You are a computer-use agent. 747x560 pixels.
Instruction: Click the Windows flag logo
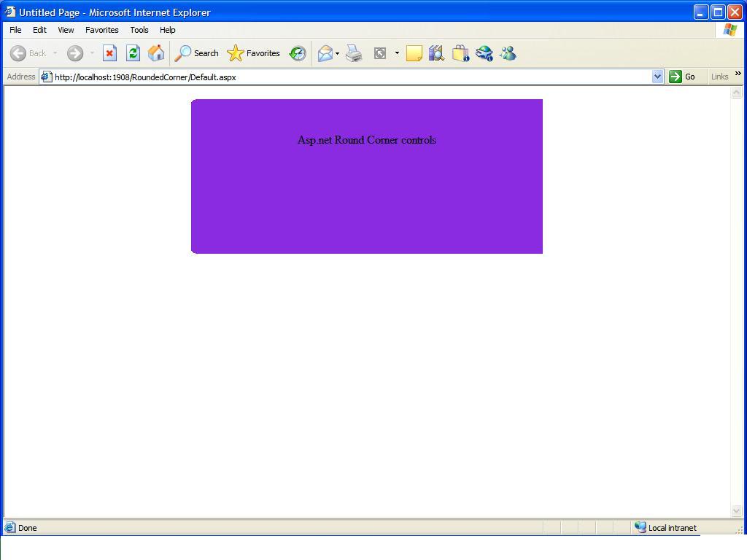(729, 30)
